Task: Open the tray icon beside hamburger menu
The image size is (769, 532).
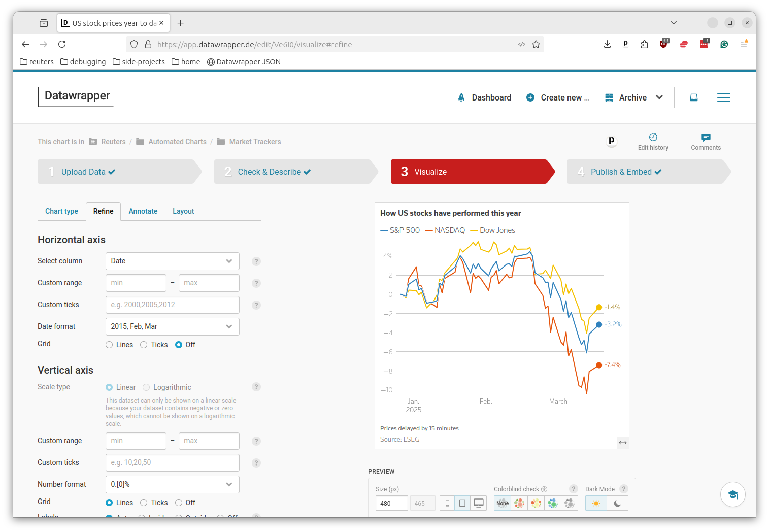Action: coord(694,97)
